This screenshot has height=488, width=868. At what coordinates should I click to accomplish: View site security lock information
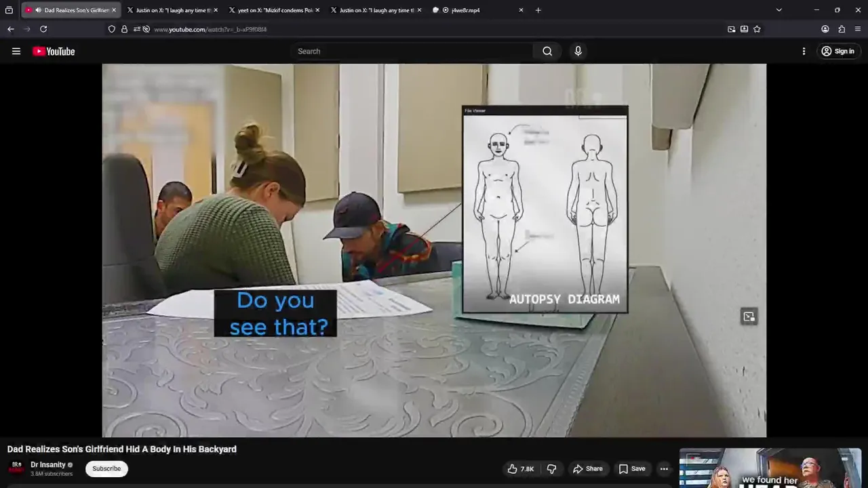tap(124, 29)
